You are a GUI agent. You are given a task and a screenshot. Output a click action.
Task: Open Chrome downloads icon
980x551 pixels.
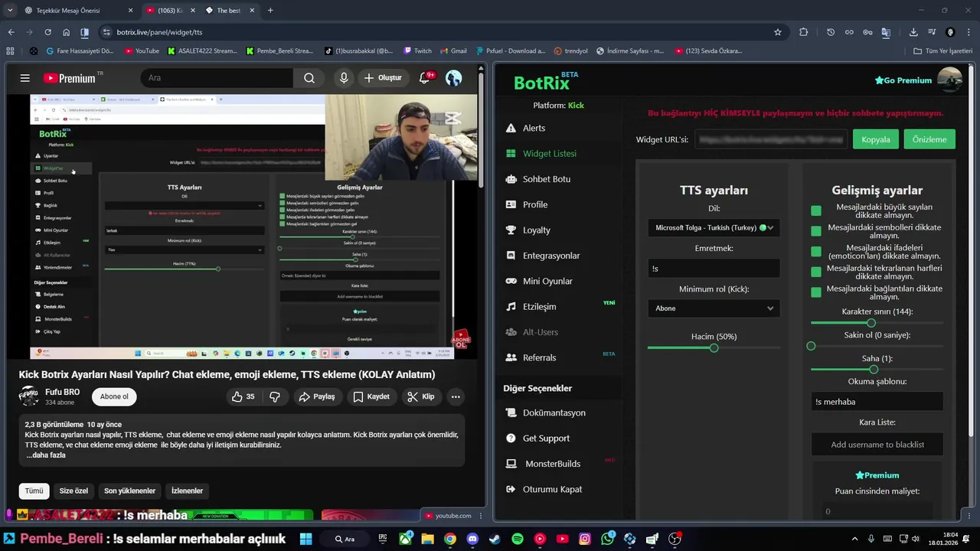click(913, 32)
